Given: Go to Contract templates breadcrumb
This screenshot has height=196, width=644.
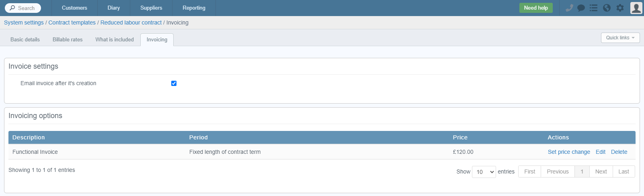Looking at the screenshot, I should [72, 22].
